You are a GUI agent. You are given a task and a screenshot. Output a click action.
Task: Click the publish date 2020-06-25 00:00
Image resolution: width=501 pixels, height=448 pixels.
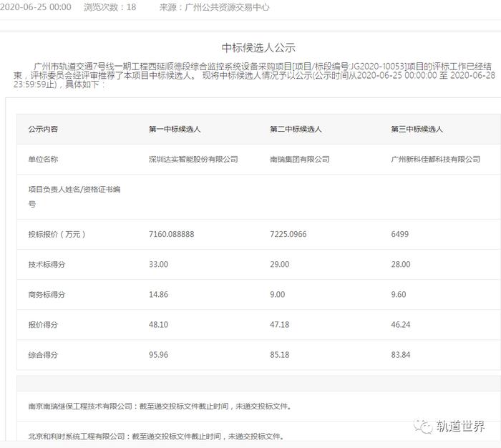tap(36, 7)
